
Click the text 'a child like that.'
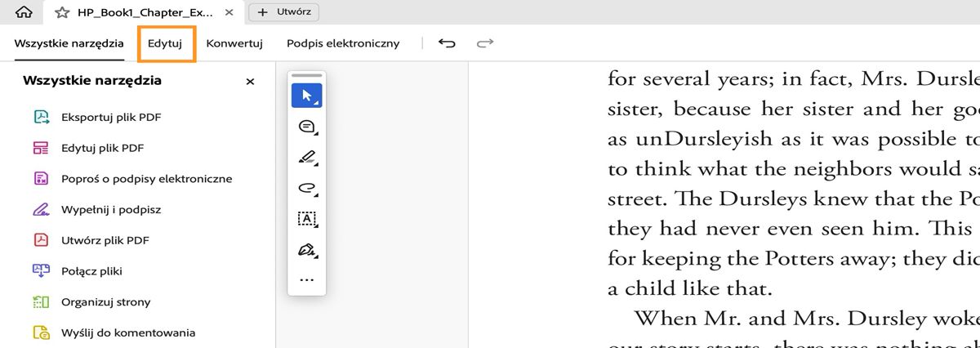(x=689, y=288)
